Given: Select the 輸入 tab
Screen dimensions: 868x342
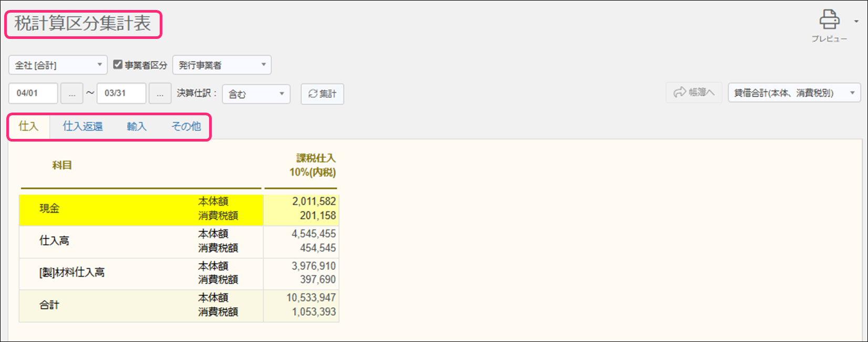Looking at the screenshot, I should (x=136, y=126).
